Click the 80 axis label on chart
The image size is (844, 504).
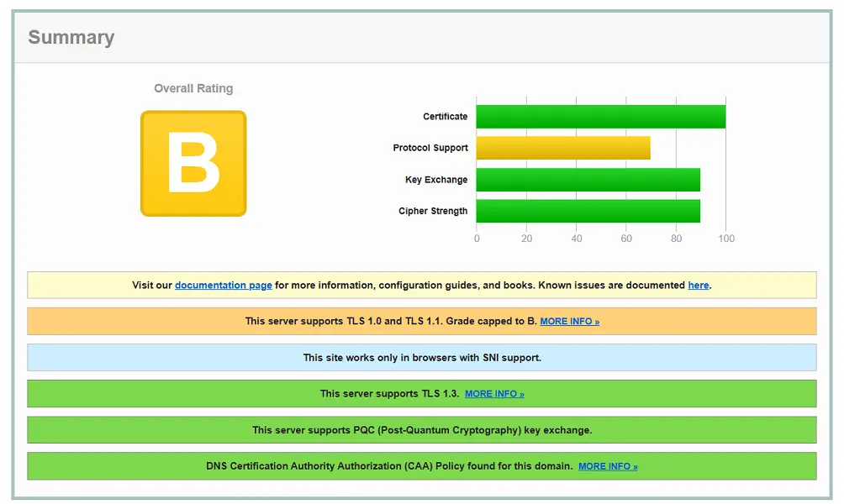(x=676, y=239)
